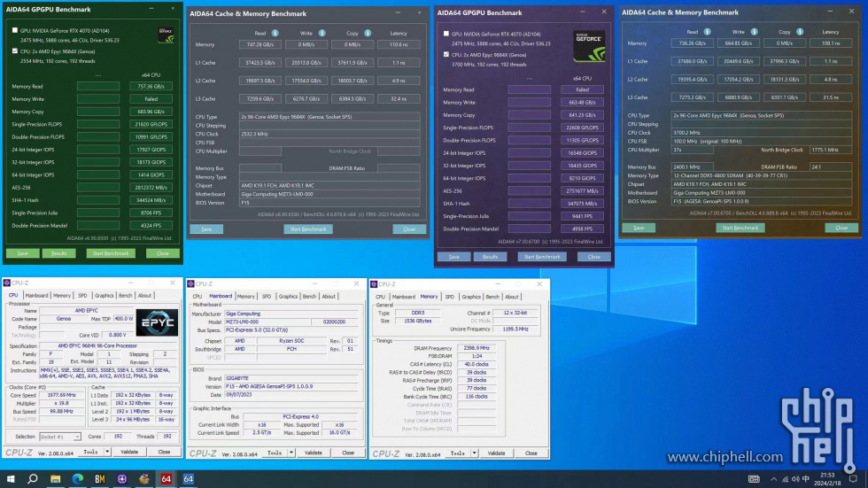Screen dimensions: 868x488
Task: Open the Windows Start menu
Action: [11, 478]
